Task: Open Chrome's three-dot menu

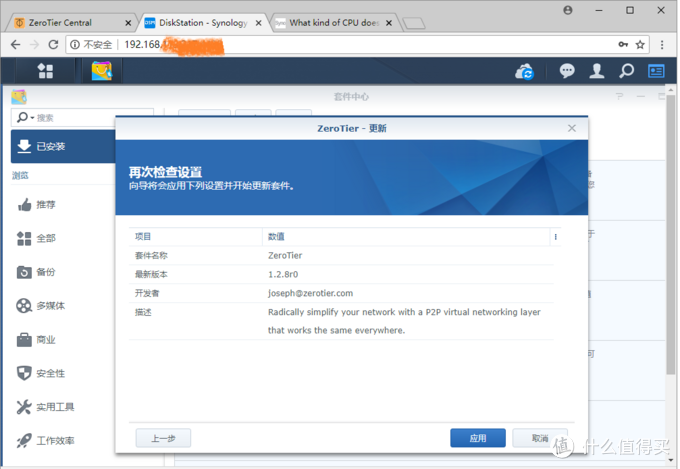Action: (x=662, y=44)
